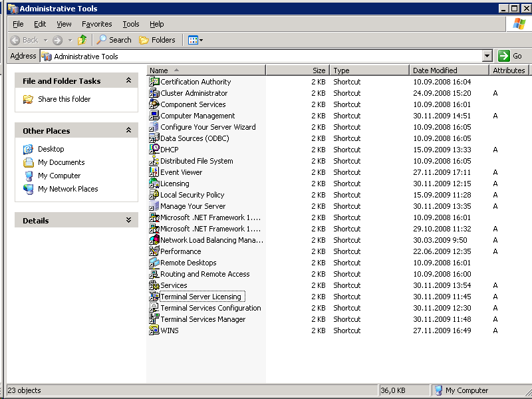Sort by the Name column header

[206, 70]
